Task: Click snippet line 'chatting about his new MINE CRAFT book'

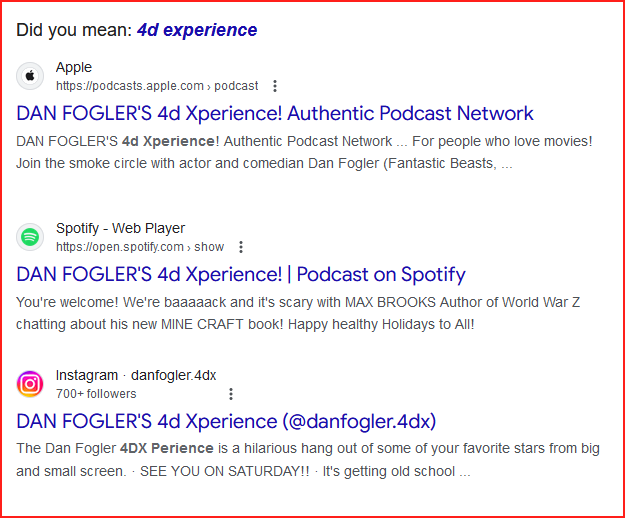Action: pyautogui.click(x=245, y=324)
